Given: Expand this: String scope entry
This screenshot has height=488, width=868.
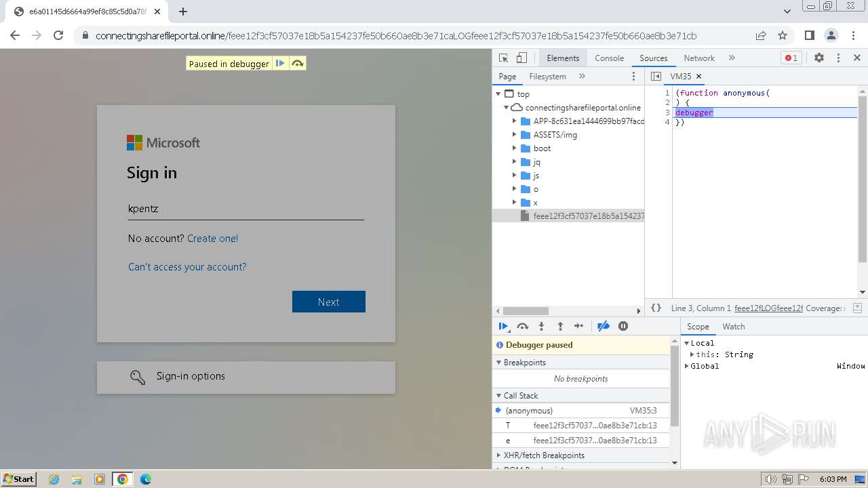Looking at the screenshot, I should pos(692,354).
